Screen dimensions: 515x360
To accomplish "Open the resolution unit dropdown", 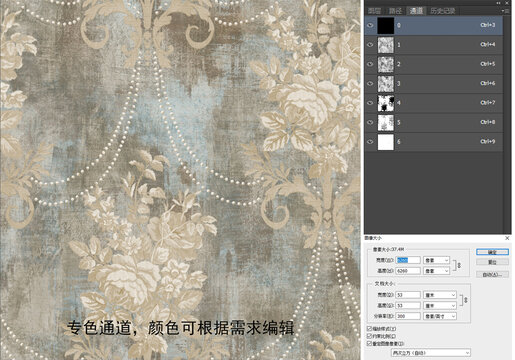I will pyautogui.click(x=440, y=316).
